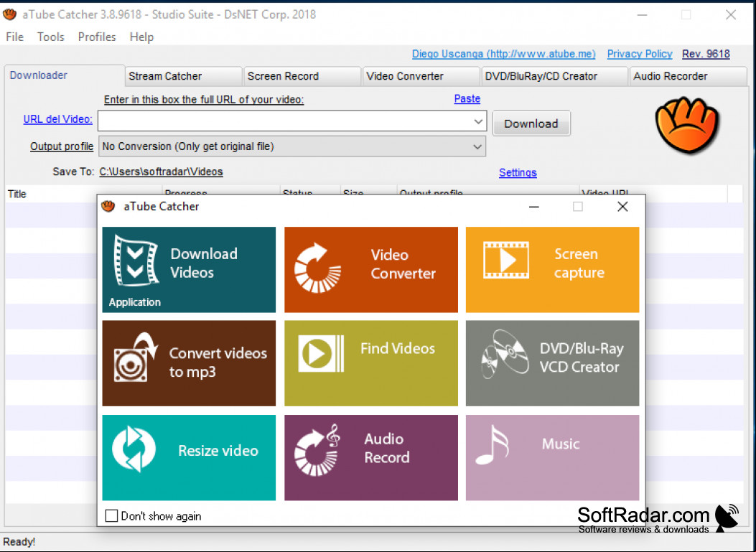Minimize the aTube Catcher dialog
756x552 pixels.
coord(533,207)
